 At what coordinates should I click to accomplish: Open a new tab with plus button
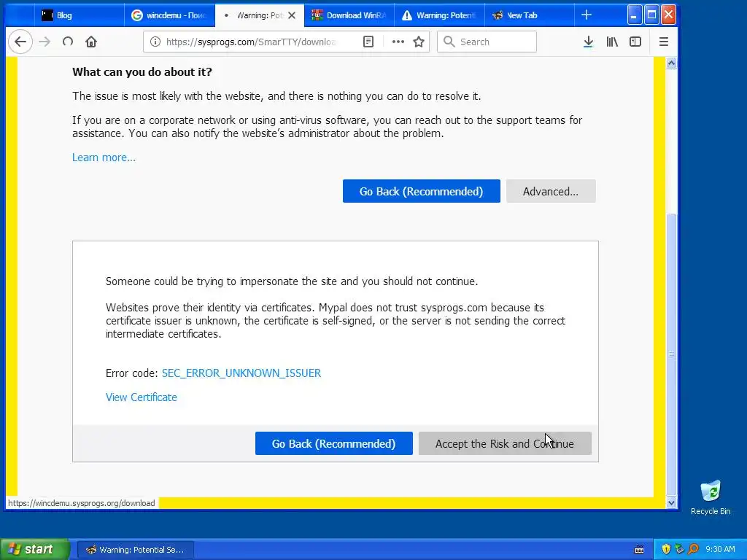point(587,15)
